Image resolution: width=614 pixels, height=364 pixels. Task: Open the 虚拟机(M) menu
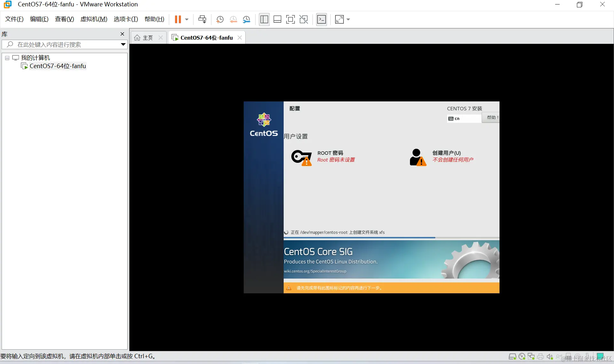pos(94,19)
